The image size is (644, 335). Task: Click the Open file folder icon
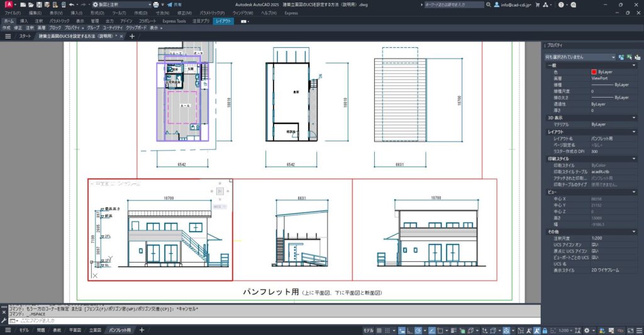[31, 4]
